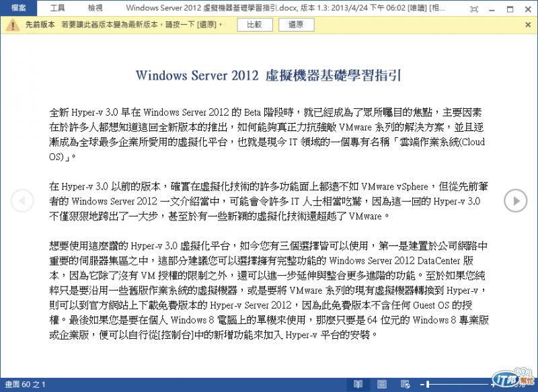This screenshot has width=538, height=392.
Task: Click the 先前版本 label in message bar
Action: coord(40,25)
